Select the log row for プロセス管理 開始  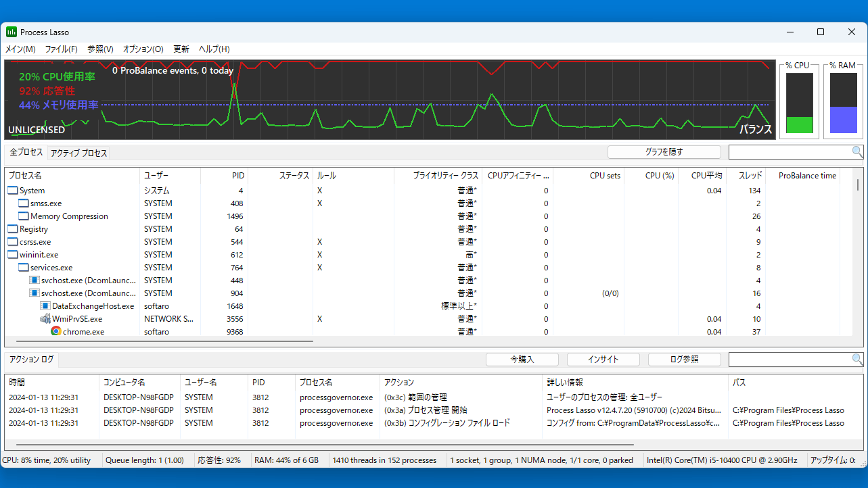[x=433, y=410]
